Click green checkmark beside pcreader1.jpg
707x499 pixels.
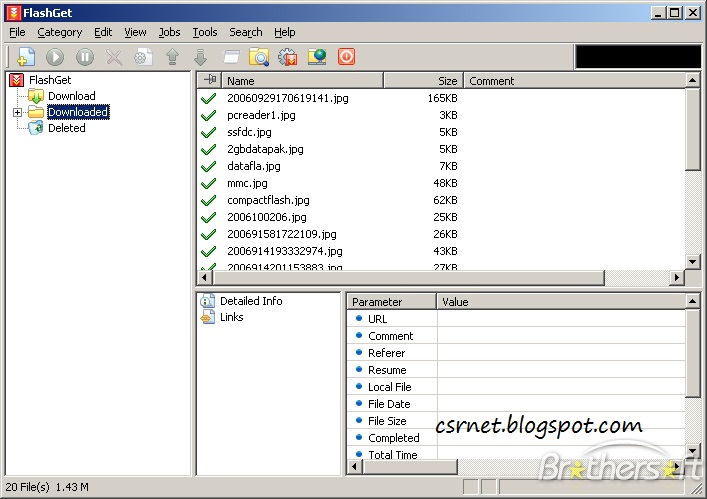208,115
